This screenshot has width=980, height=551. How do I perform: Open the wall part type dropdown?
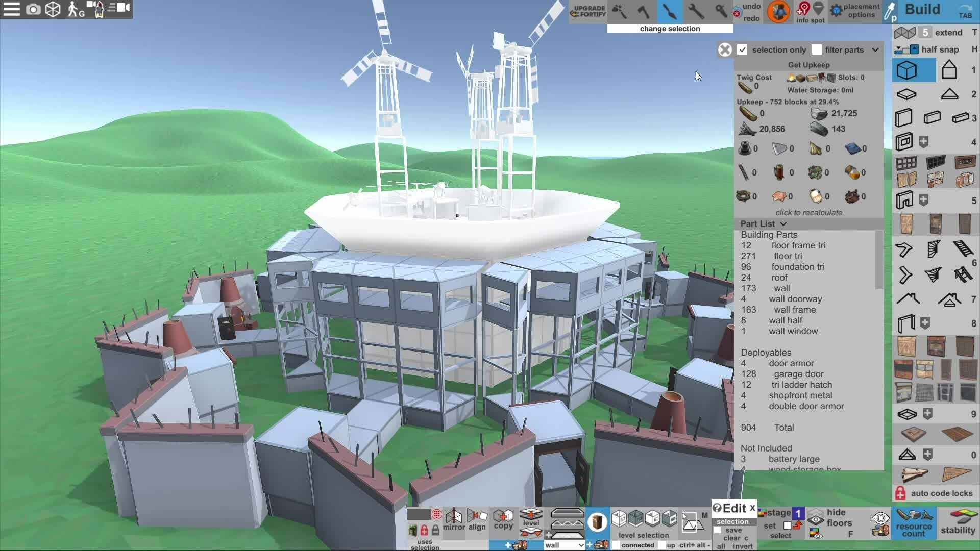pos(564,545)
